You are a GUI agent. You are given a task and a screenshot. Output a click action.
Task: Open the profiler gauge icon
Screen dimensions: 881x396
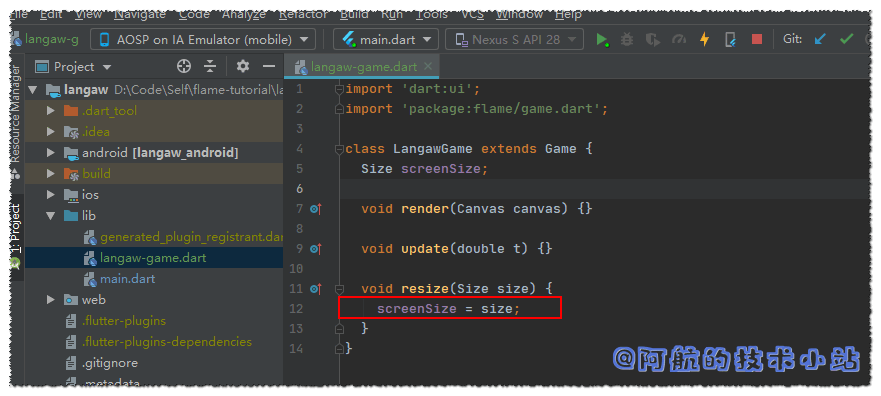(679, 40)
